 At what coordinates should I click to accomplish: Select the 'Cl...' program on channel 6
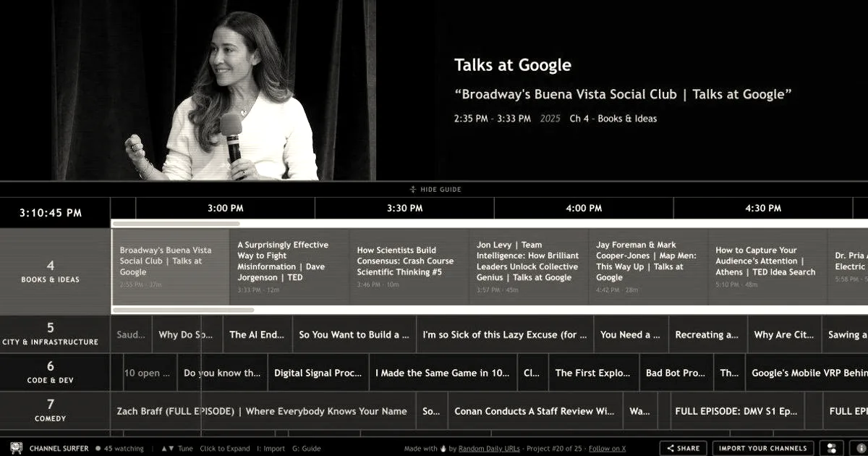coord(532,373)
